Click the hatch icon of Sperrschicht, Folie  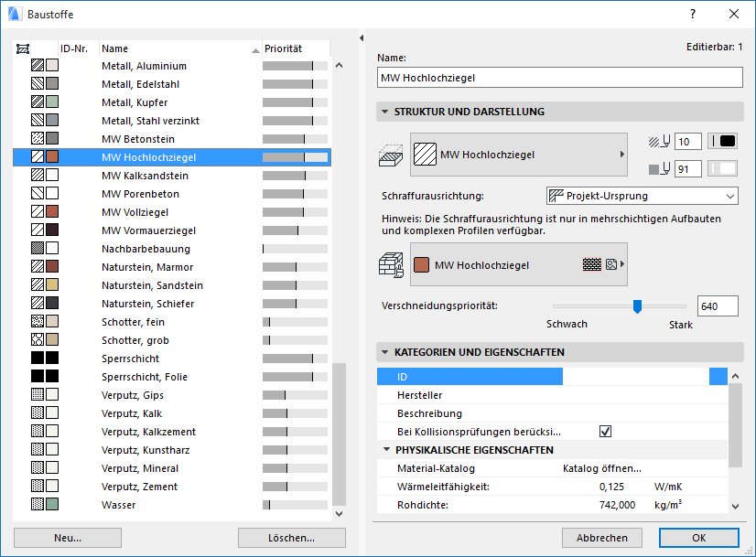click(x=38, y=376)
